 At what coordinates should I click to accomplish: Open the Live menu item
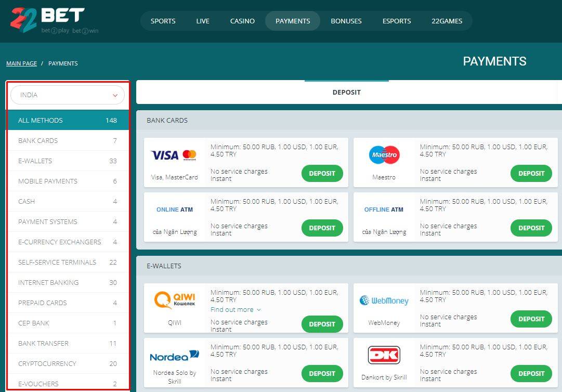[203, 21]
